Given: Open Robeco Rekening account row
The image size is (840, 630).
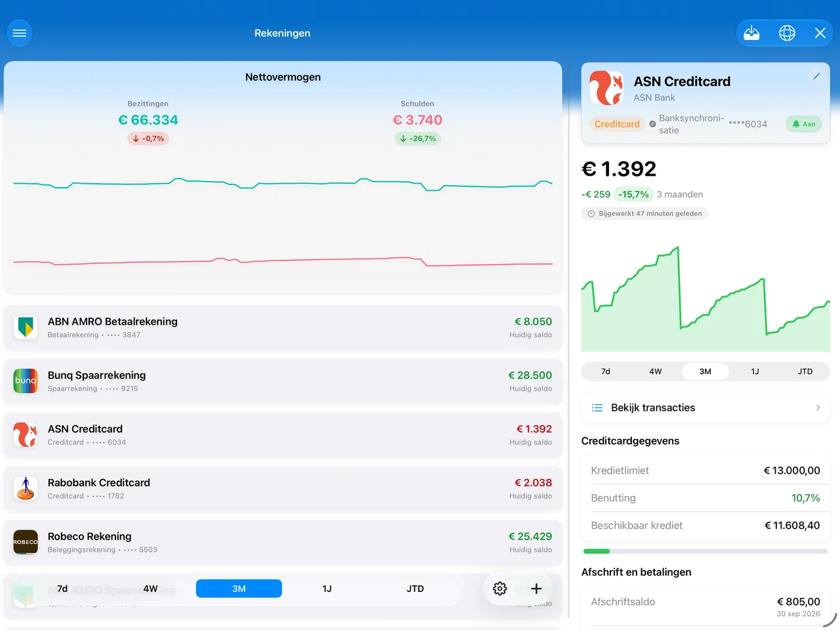Looking at the screenshot, I should tap(283, 542).
